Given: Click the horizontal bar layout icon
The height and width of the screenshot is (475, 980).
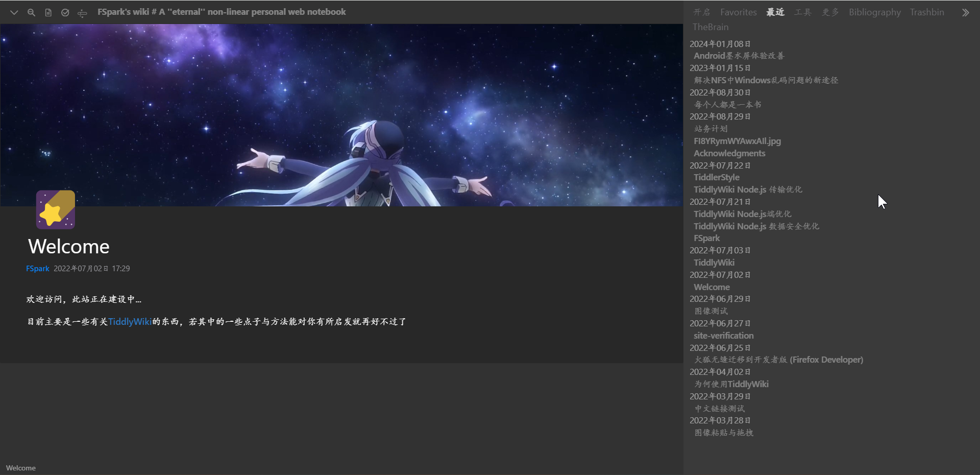Looking at the screenshot, I should coord(82,13).
